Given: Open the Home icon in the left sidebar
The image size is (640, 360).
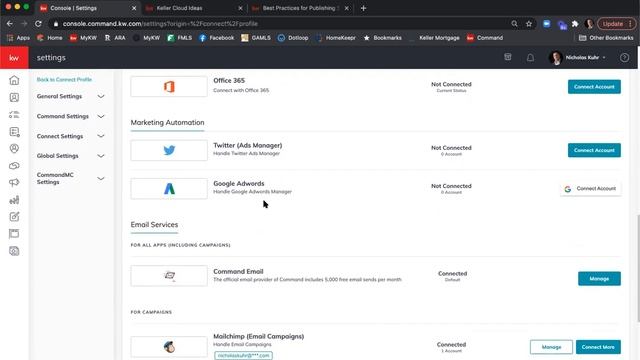Looking at the screenshot, I should click(14, 80).
